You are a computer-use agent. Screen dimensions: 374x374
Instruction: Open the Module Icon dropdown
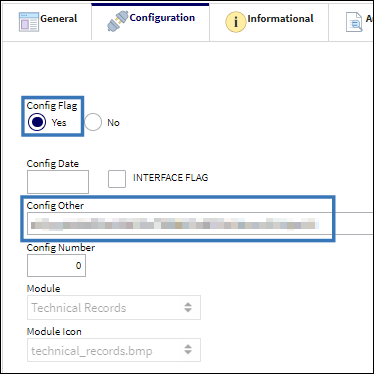(x=114, y=350)
